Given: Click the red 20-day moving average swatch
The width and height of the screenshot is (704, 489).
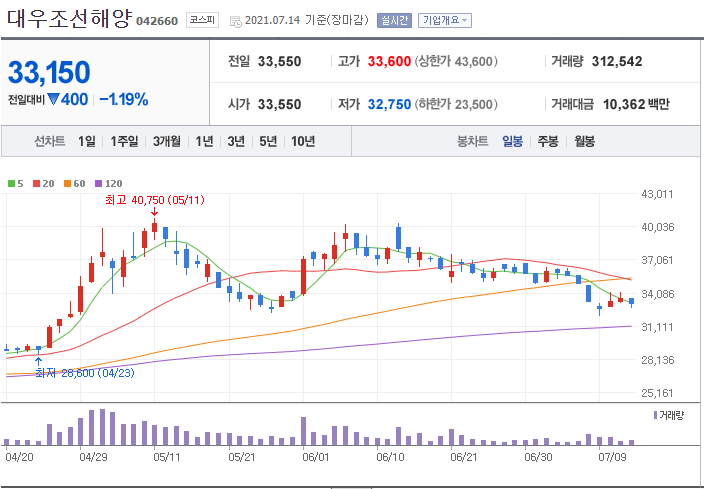Looking at the screenshot, I should (37, 183).
